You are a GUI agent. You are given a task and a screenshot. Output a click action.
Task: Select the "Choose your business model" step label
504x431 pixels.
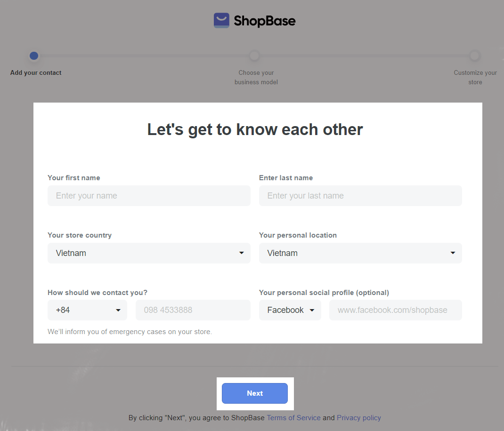tap(256, 78)
